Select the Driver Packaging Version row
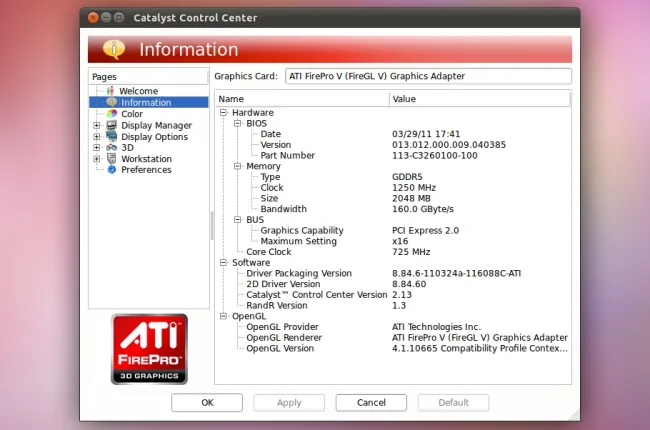This screenshot has width=650, height=430. [x=393, y=273]
